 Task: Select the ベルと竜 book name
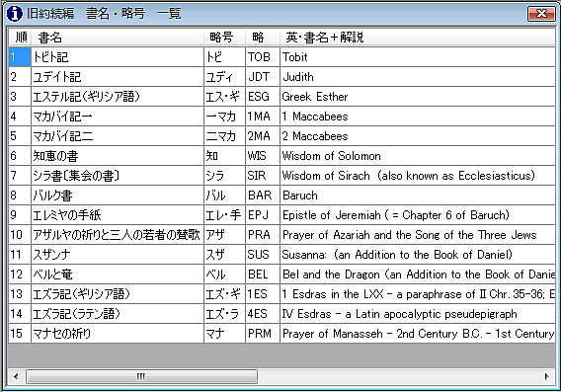(x=118, y=274)
